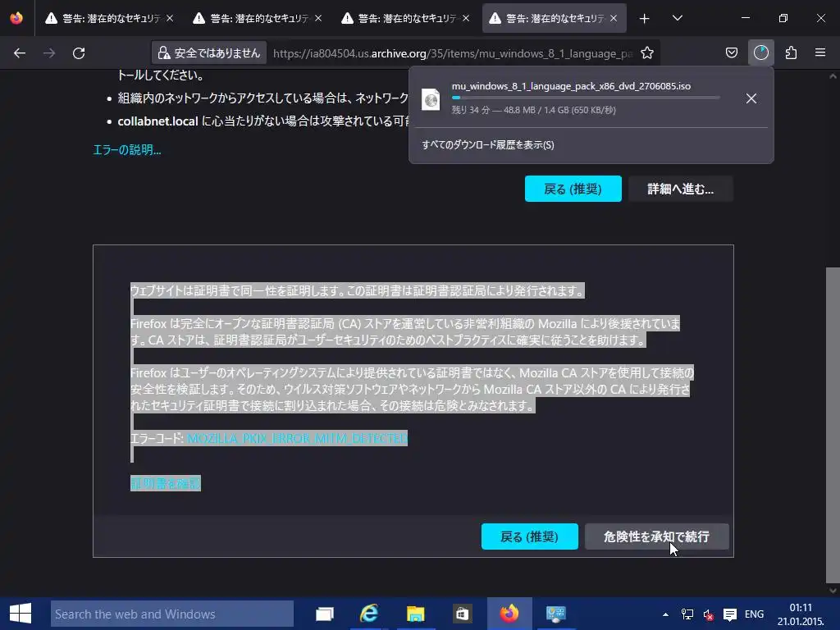Toggle the downloads progress toolbar button
This screenshot has height=630, width=840.
point(761,53)
